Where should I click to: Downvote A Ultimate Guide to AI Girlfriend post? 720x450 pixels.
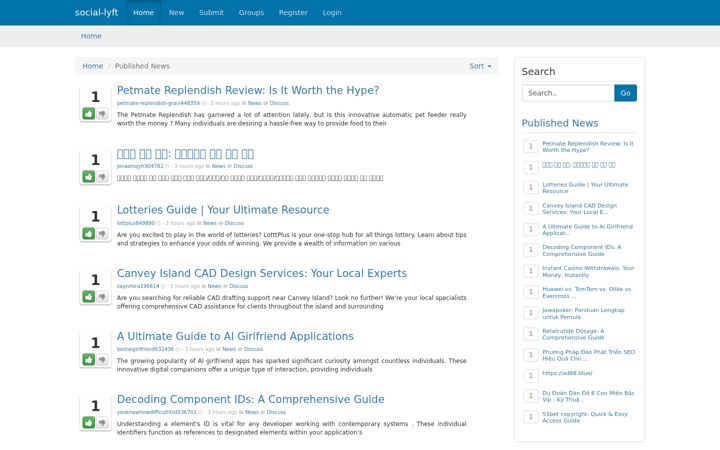[102, 360]
